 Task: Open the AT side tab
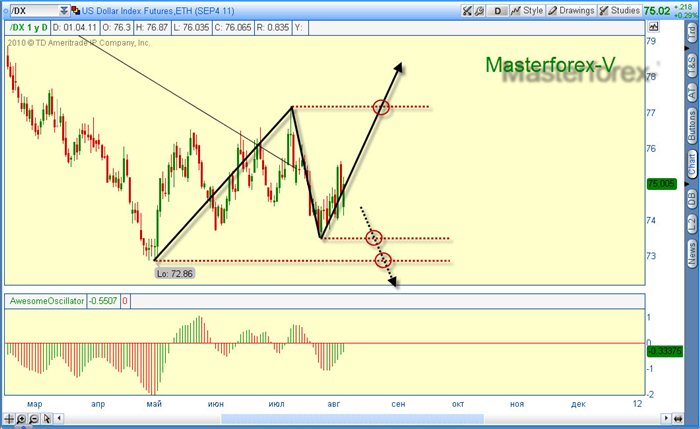[692, 93]
